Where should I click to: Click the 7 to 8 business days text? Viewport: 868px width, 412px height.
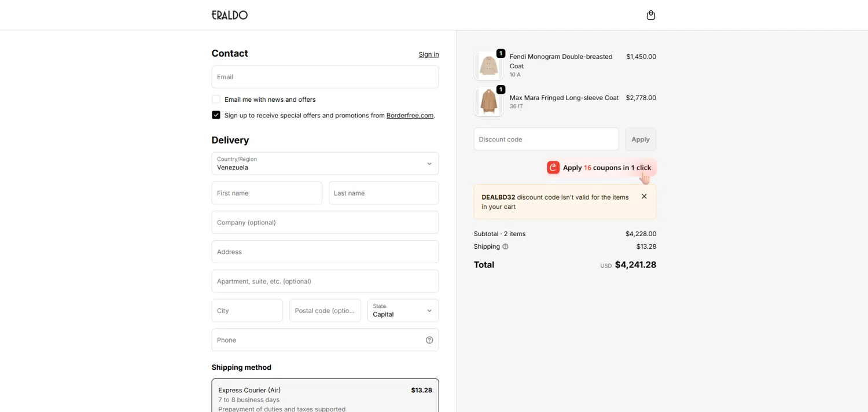249,400
